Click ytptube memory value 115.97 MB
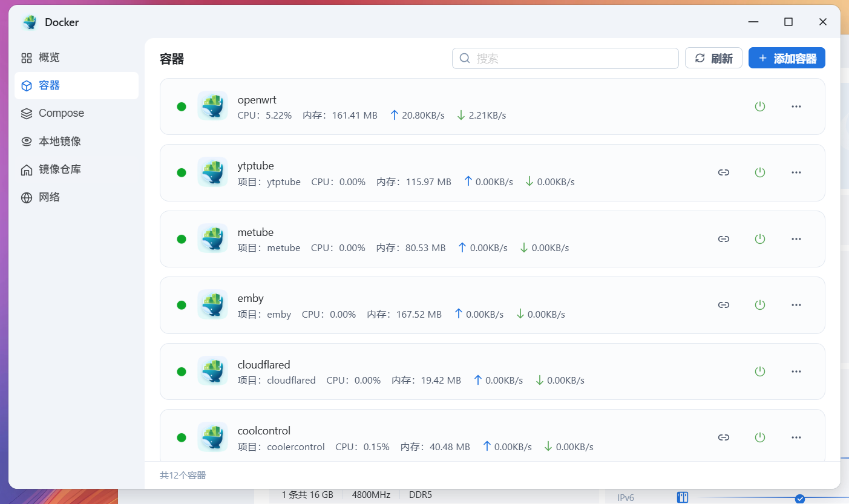The width and height of the screenshot is (849, 504). coord(428,182)
